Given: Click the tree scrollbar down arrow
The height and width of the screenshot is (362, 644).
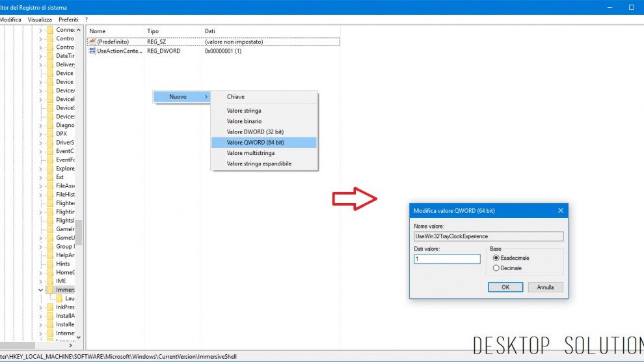Looking at the screenshot, I should click(79, 337).
